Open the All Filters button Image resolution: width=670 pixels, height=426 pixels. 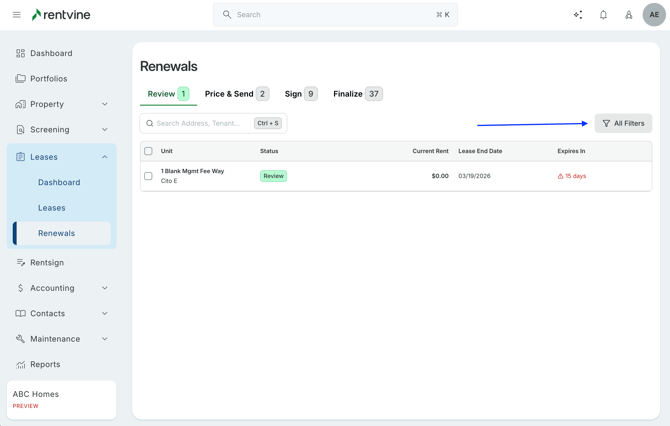pyautogui.click(x=623, y=123)
